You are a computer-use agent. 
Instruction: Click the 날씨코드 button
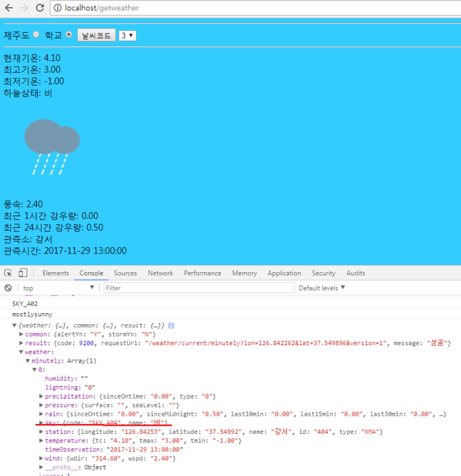click(96, 35)
